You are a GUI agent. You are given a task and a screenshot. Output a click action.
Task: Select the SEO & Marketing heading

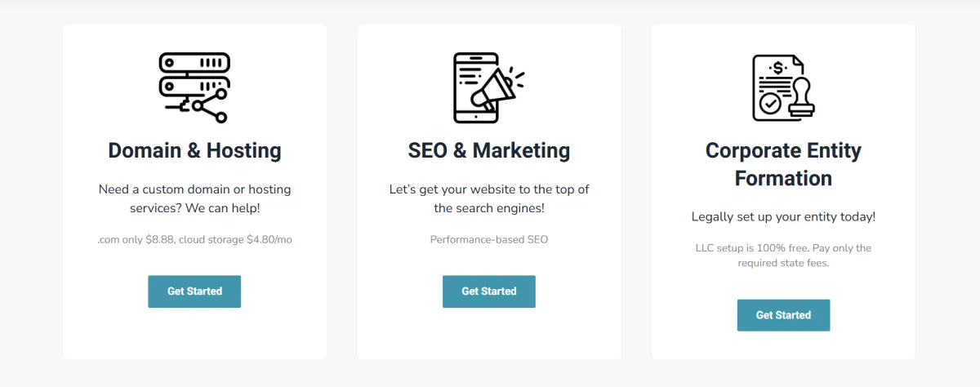coord(488,150)
